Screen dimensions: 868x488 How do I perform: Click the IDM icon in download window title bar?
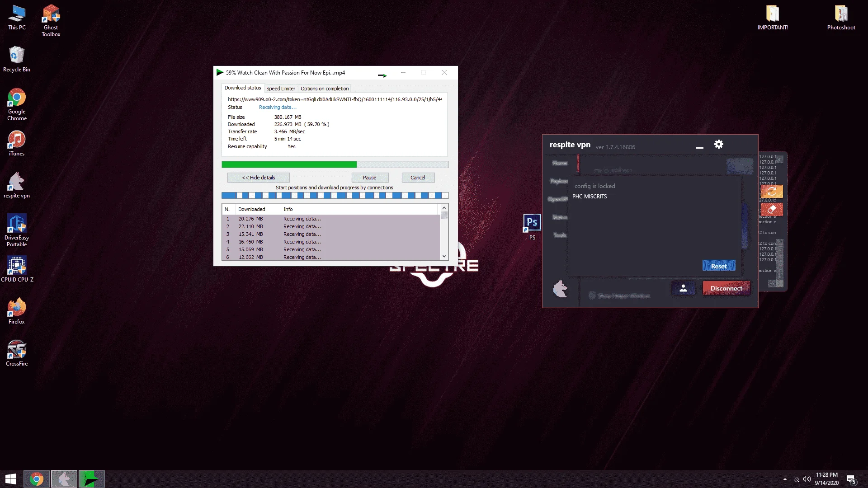(220, 72)
